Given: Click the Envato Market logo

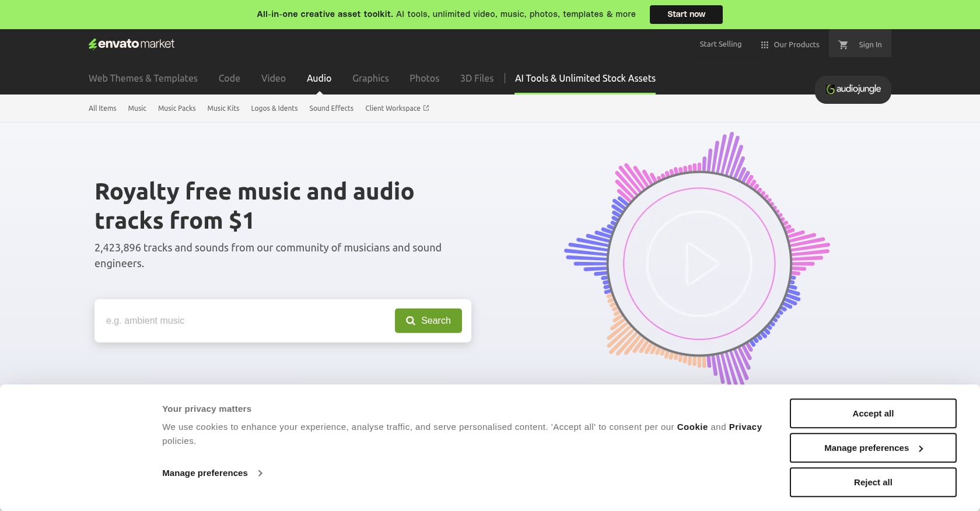Looking at the screenshot, I should pyautogui.click(x=131, y=44).
